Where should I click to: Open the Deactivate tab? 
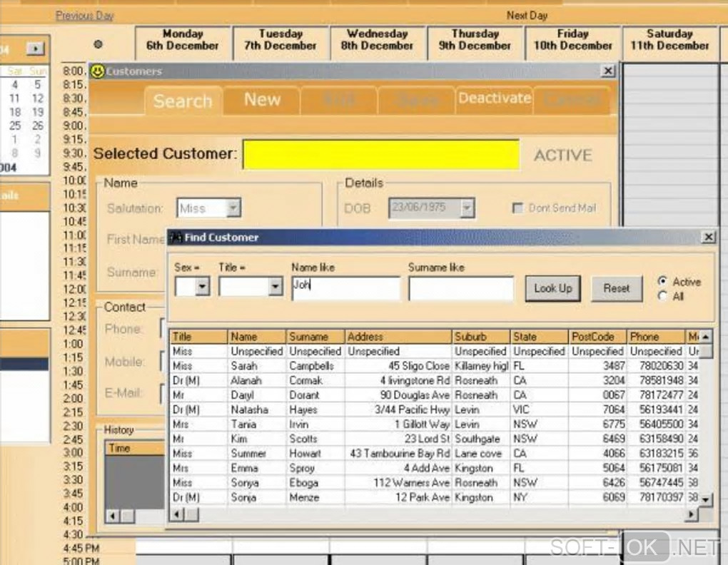[495, 98]
